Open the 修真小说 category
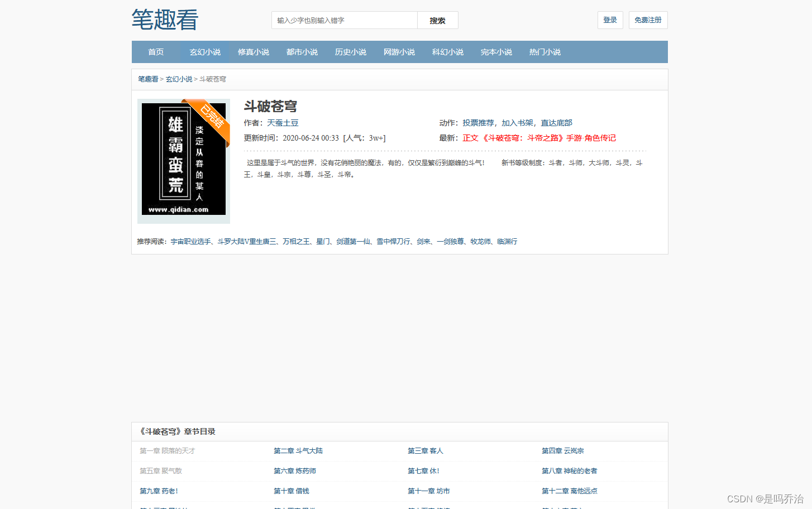The image size is (812, 509). point(253,52)
